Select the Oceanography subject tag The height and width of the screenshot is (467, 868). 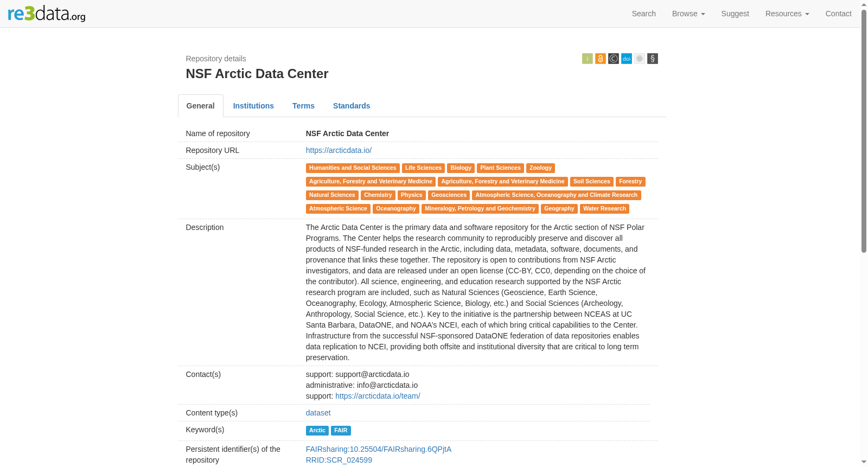coord(395,209)
